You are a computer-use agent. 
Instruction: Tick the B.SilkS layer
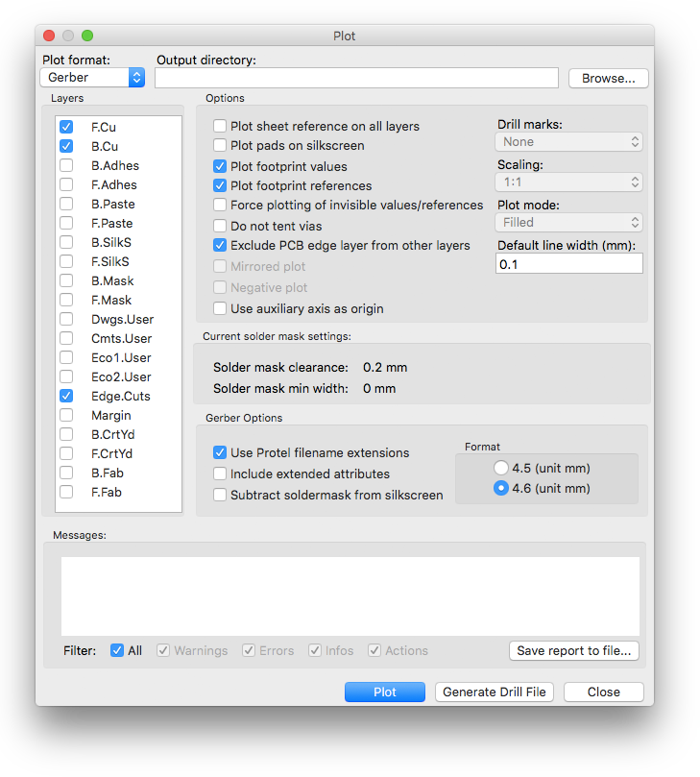pyautogui.click(x=66, y=242)
